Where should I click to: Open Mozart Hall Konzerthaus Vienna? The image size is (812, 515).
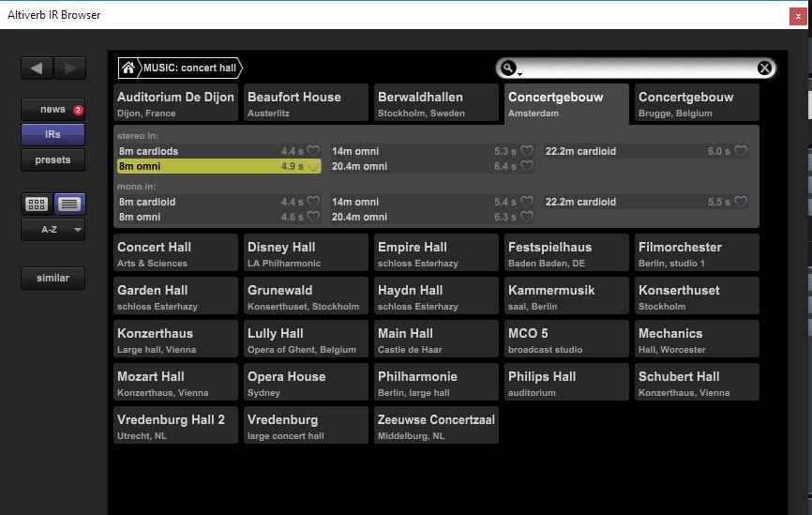(x=175, y=382)
